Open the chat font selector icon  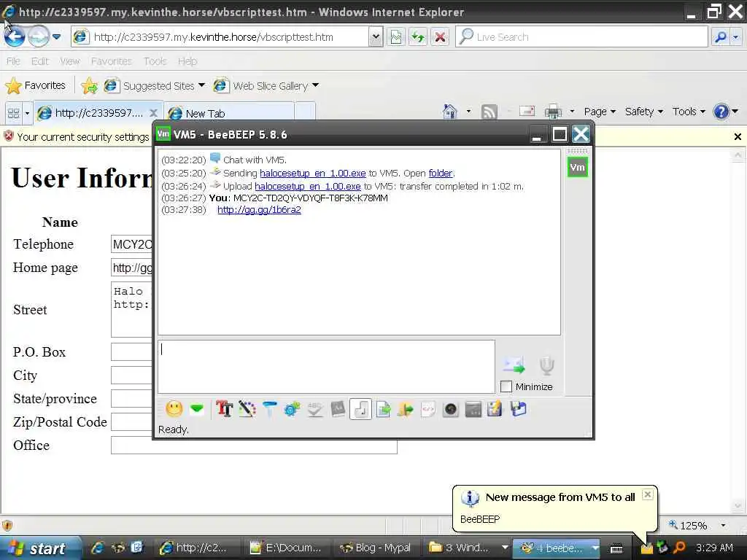click(x=224, y=409)
